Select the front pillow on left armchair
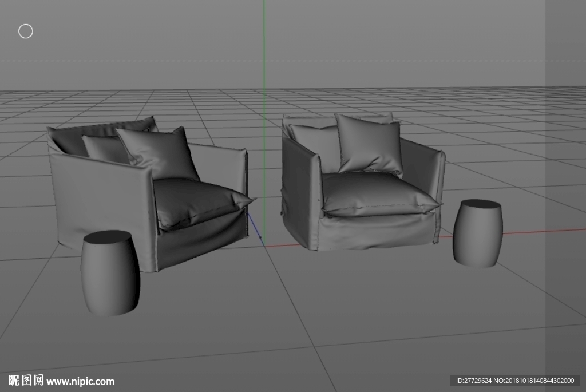 tap(159, 154)
